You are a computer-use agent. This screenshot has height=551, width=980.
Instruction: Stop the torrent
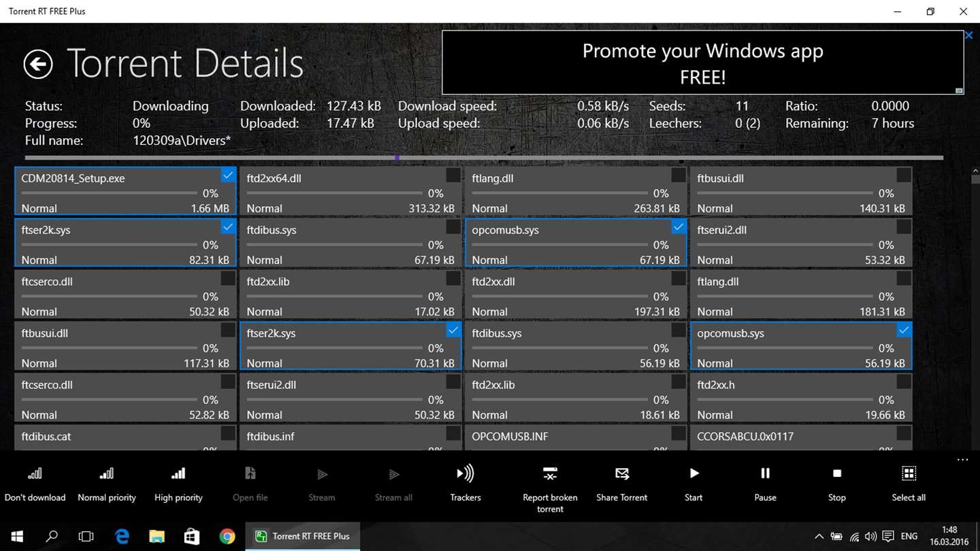pyautogui.click(x=837, y=484)
